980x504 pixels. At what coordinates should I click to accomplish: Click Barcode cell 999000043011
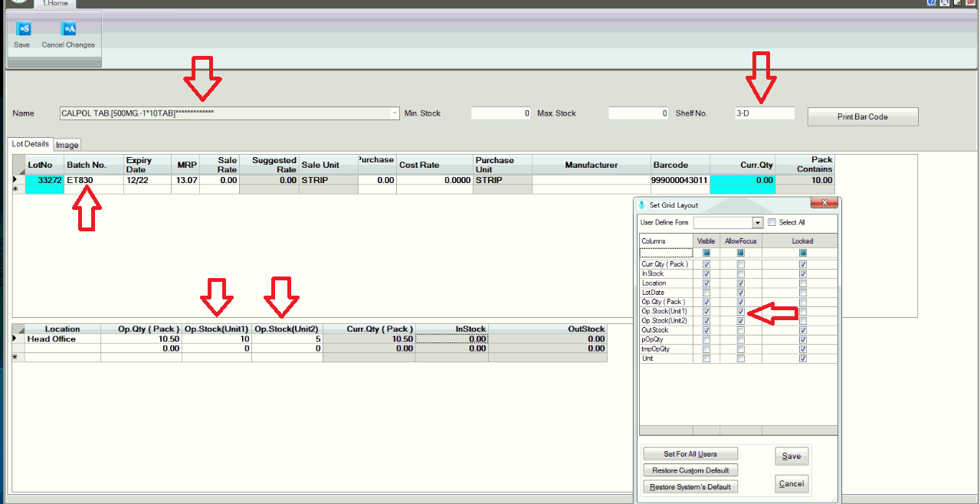(680, 180)
